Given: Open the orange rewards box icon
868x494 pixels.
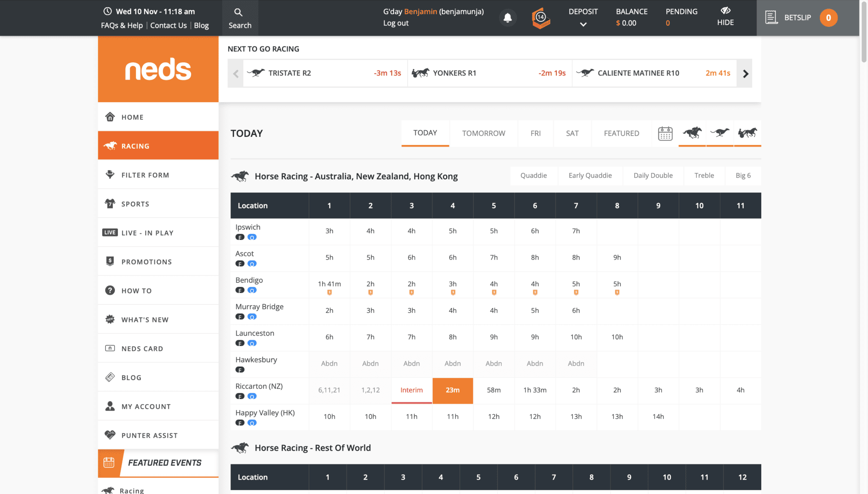Looking at the screenshot, I should tap(541, 18).
